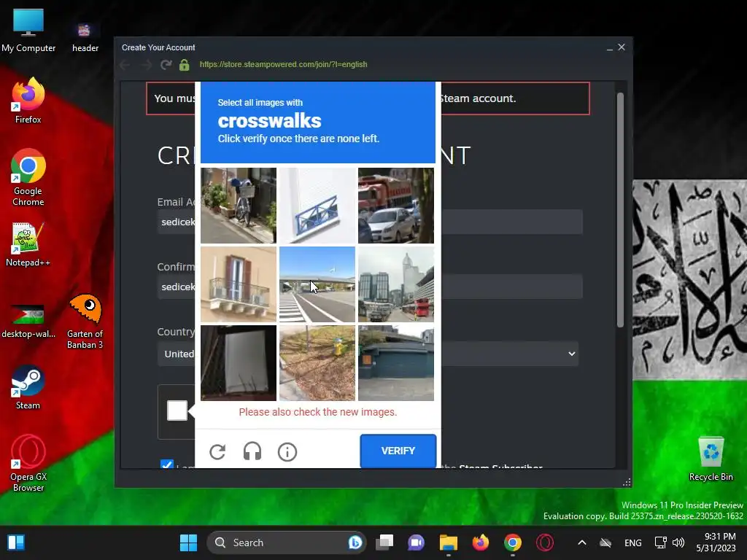
Task: Click the VERIFY captcha button
Action: click(398, 451)
